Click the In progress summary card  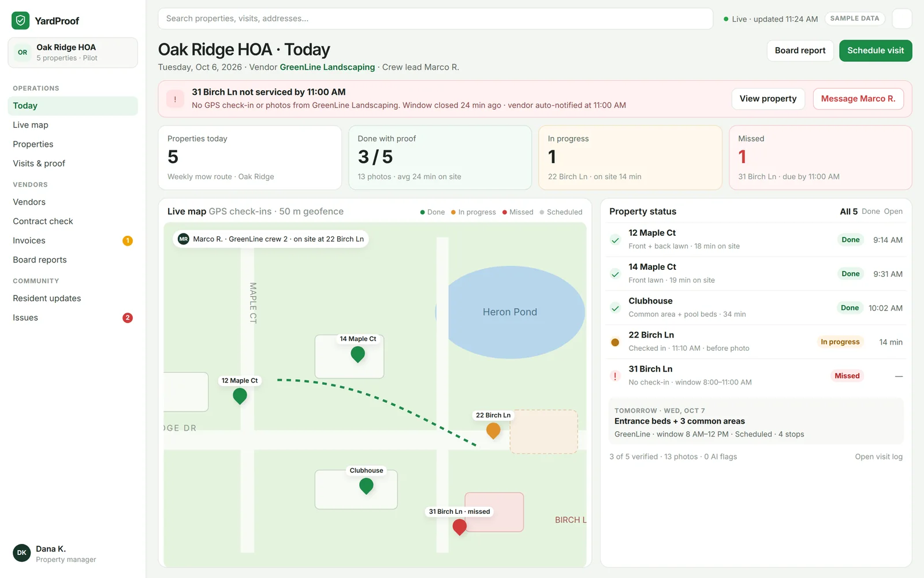(x=630, y=158)
